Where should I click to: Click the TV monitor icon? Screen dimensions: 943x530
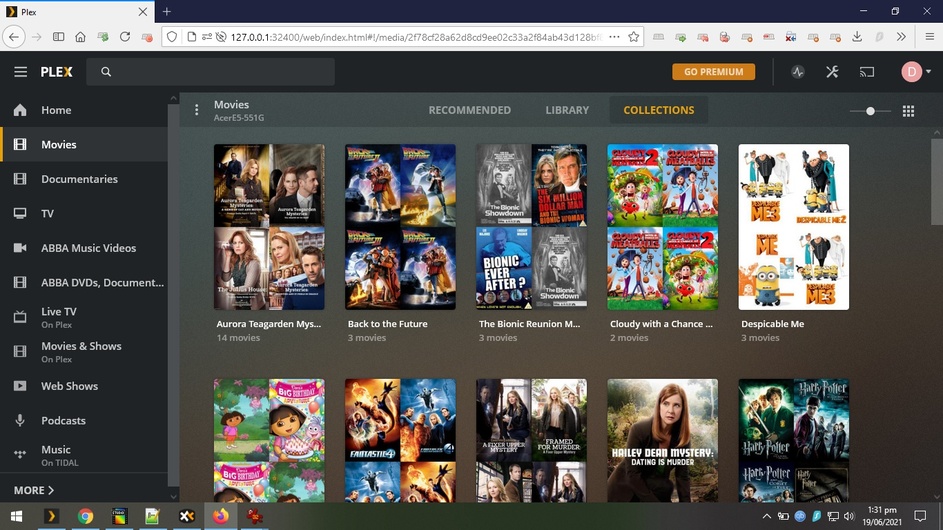[x=20, y=214]
